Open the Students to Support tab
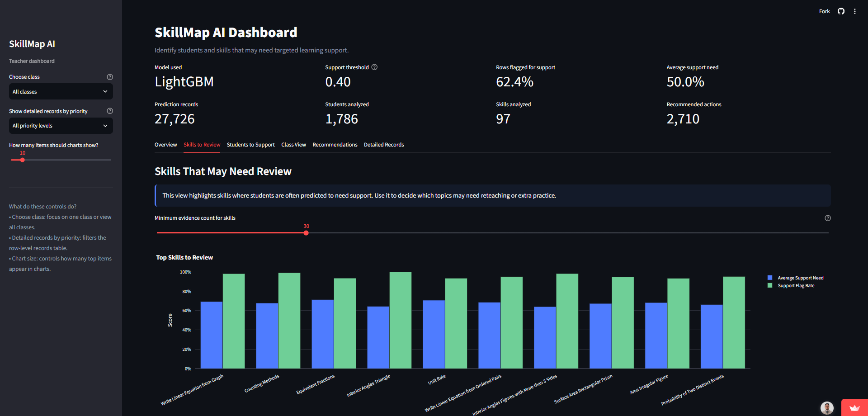The image size is (868, 416). click(250, 145)
